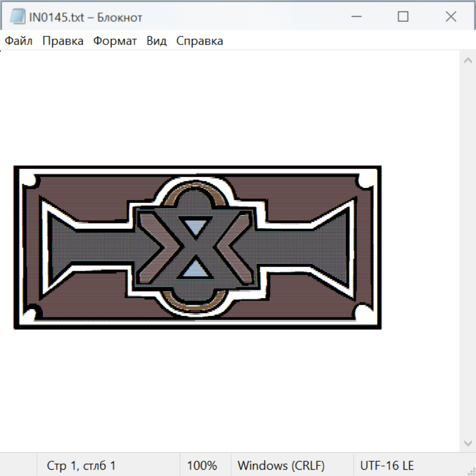
Task: Open the Справка menu
Action: 199,41
